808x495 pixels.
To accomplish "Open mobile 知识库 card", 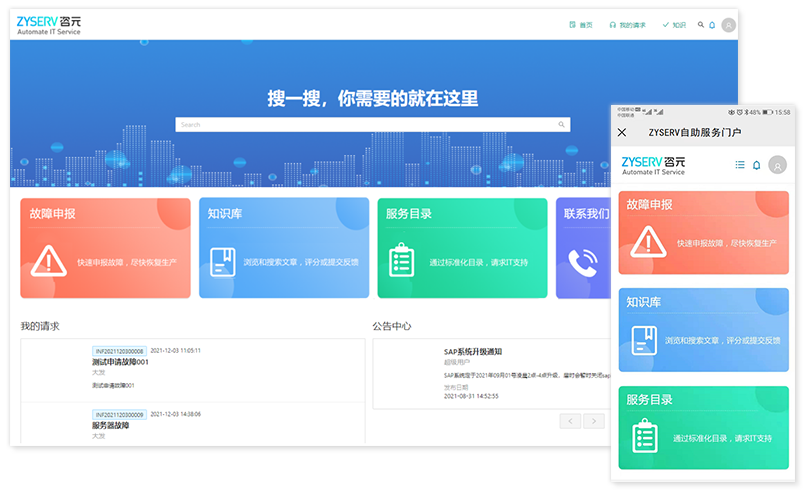I will [x=704, y=330].
